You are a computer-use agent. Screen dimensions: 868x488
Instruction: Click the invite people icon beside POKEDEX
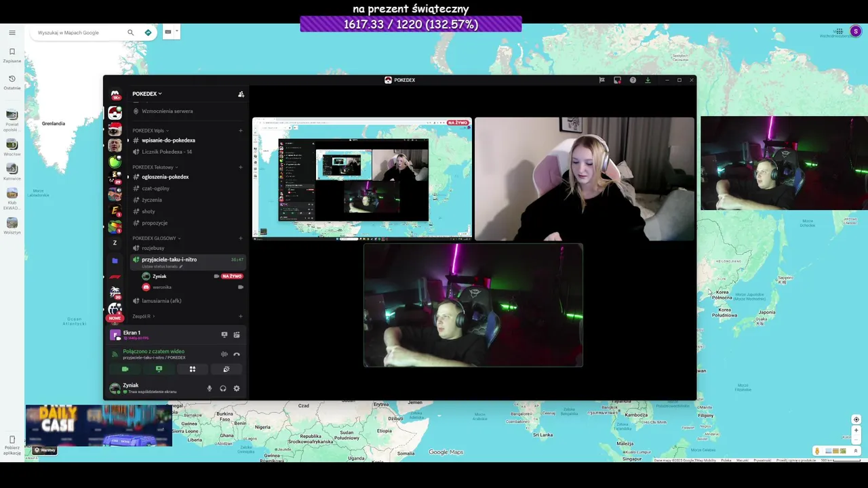[x=241, y=94]
